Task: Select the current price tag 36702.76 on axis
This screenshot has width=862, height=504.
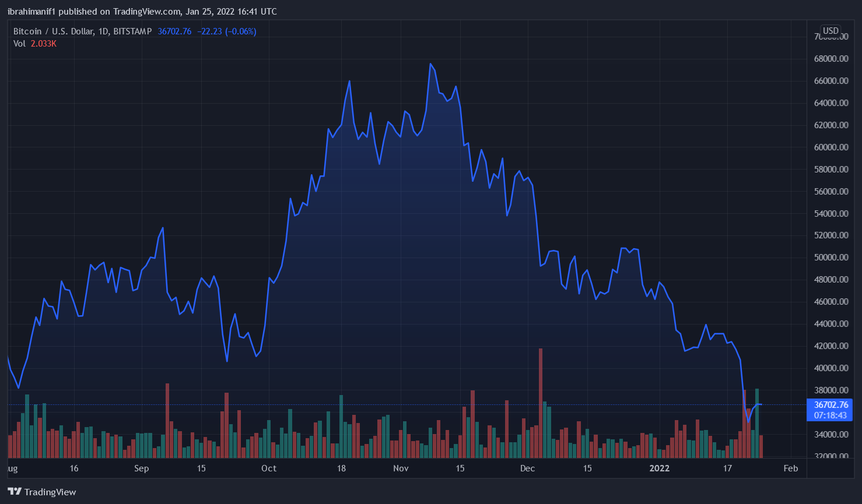Action: click(831, 405)
